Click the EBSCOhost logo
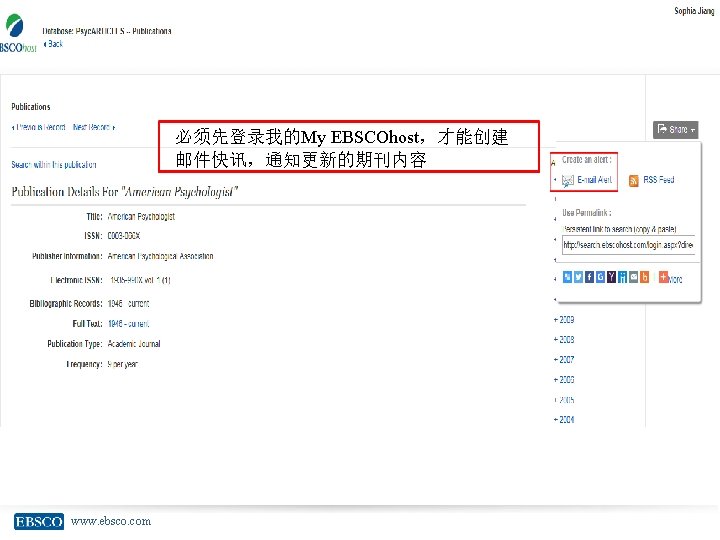Viewport: 720px width, 540px height. coord(17,33)
